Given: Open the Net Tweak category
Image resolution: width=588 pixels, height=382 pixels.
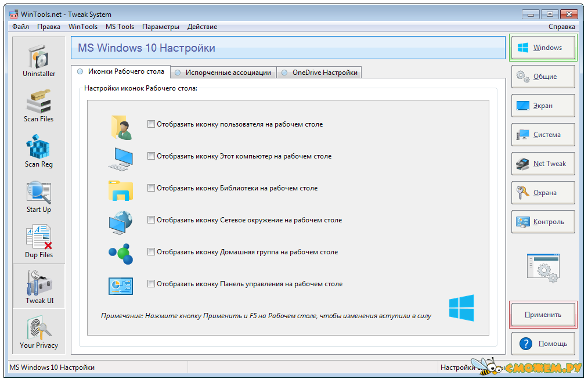Looking at the screenshot, I should point(543,164).
